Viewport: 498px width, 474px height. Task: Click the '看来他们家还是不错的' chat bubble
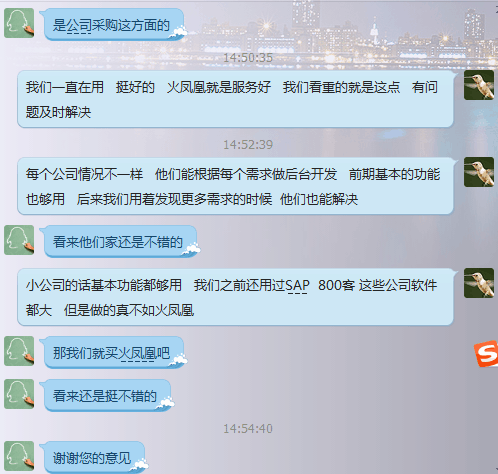click(120, 242)
